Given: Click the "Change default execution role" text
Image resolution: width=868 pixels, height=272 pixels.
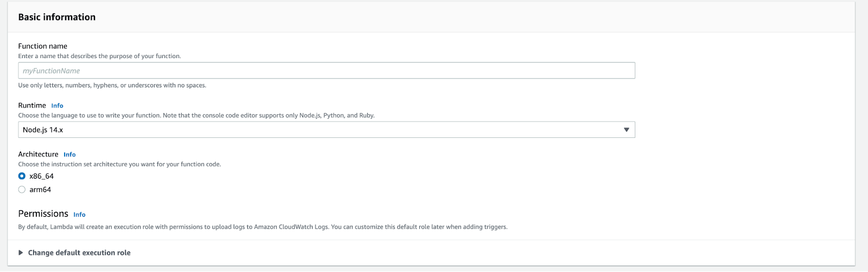Looking at the screenshot, I should click(79, 252).
